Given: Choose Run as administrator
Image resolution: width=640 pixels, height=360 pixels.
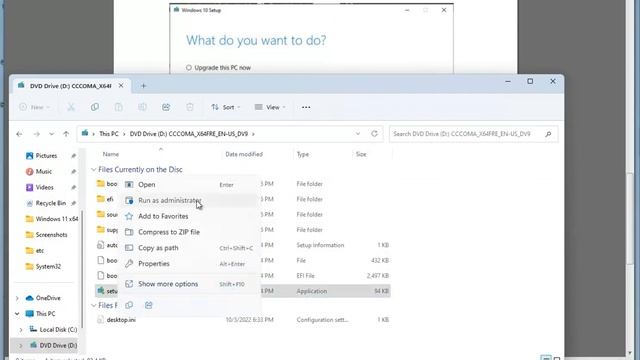Looking at the screenshot, I should pos(189,200).
